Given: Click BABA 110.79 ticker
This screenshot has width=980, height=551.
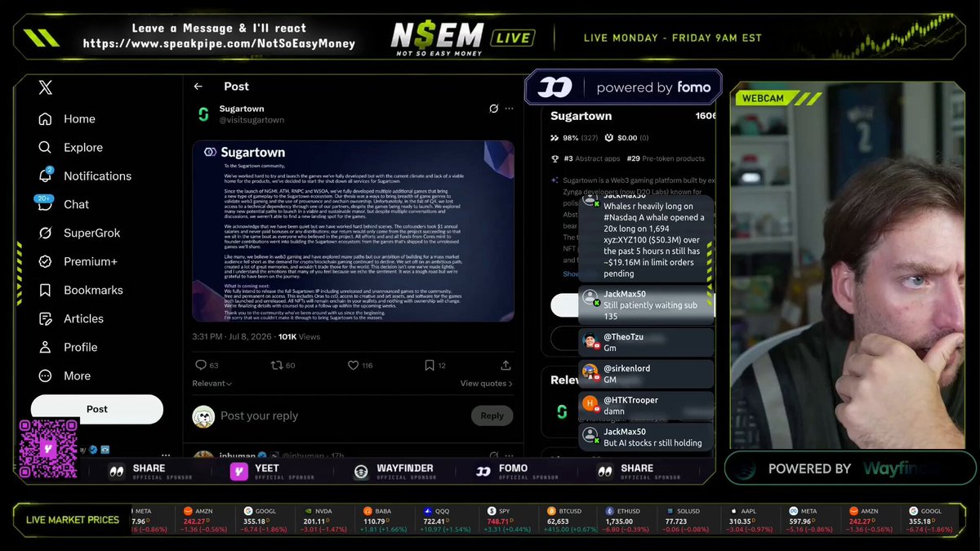Looking at the screenshot, I should click(x=384, y=520).
